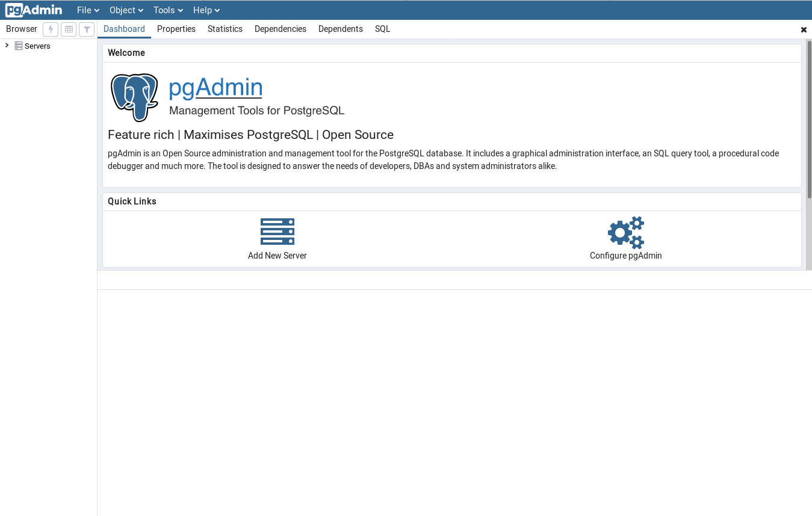Click the pgAdmin logo in top-left corner

pyautogui.click(x=33, y=10)
